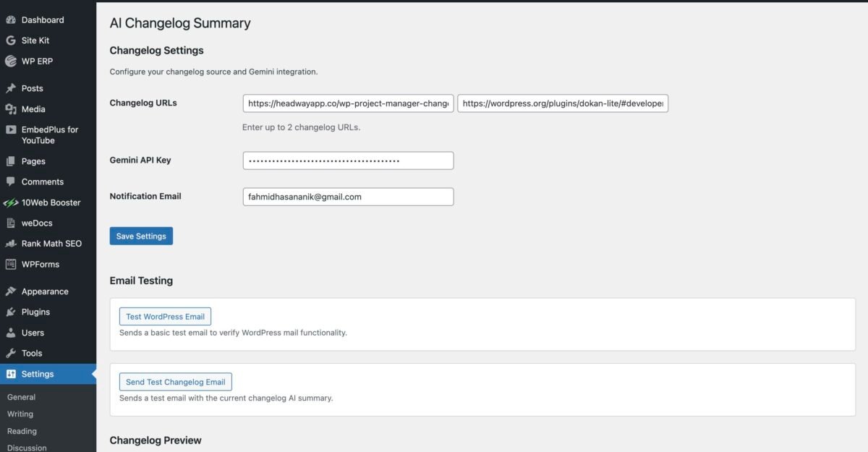The height and width of the screenshot is (452, 868).
Task: Click the Settings sliders icon
Action: click(11, 374)
